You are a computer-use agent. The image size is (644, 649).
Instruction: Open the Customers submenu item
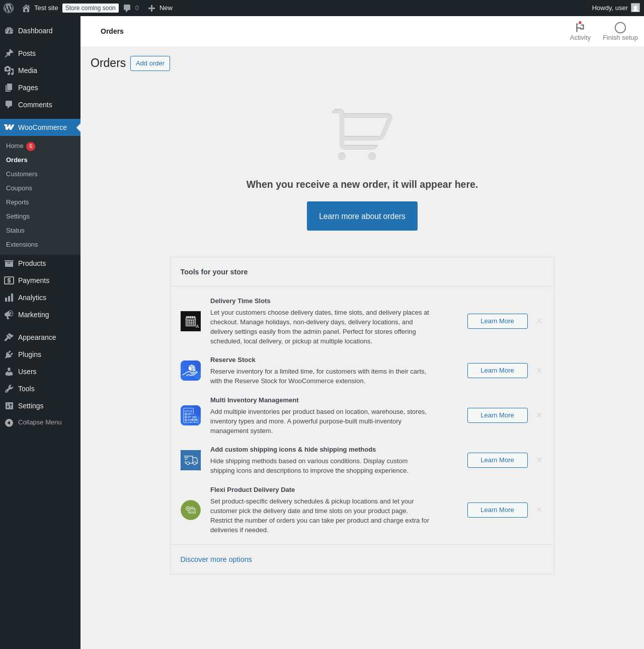pyautogui.click(x=22, y=174)
